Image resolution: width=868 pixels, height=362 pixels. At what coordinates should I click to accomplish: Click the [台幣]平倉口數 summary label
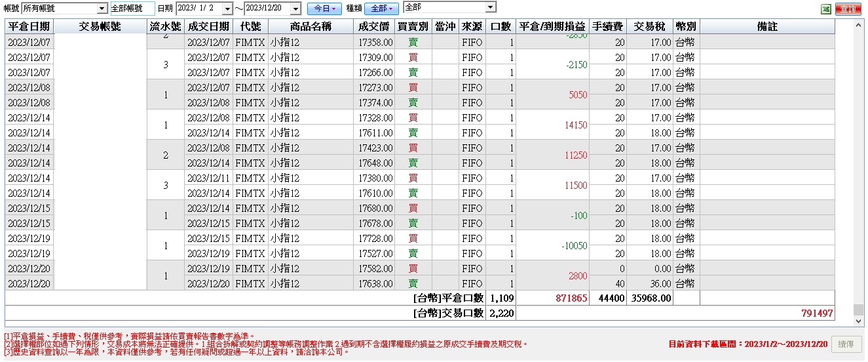point(448,298)
